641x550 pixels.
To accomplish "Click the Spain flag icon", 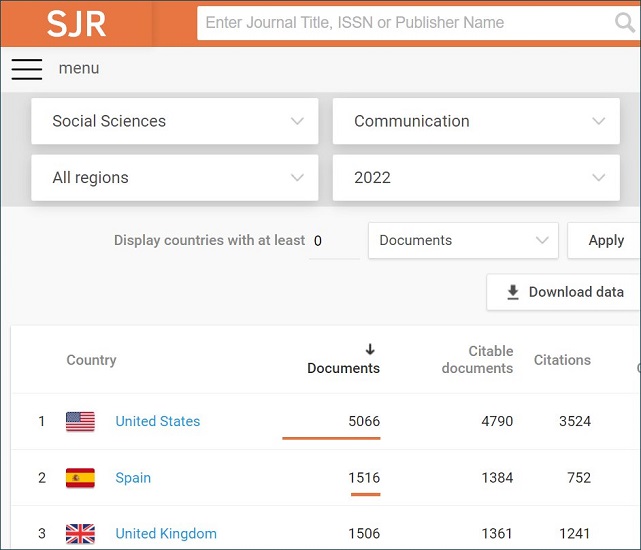I will tap(80, 478).
